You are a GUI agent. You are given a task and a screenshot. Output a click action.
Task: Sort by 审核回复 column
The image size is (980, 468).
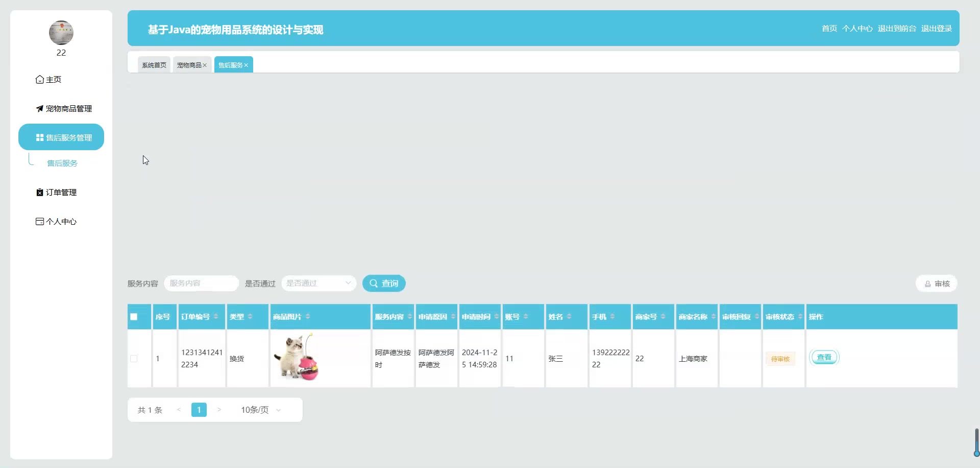[757, 317]
